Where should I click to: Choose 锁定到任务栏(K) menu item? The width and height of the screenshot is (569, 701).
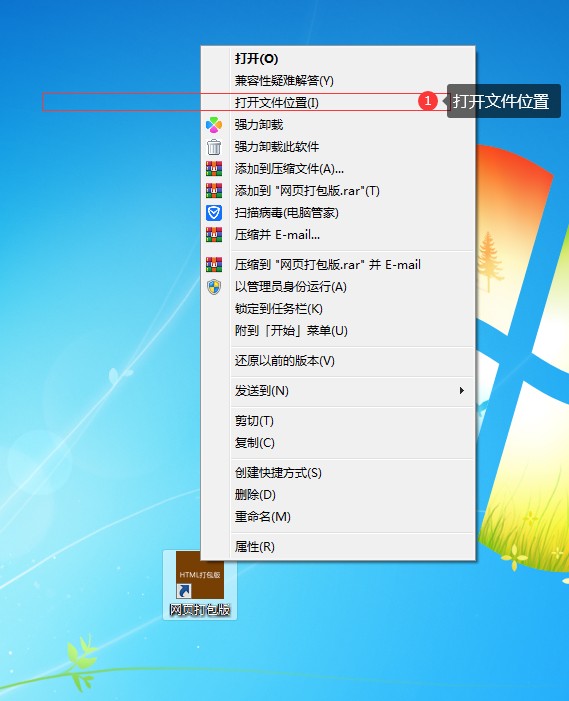338,308
